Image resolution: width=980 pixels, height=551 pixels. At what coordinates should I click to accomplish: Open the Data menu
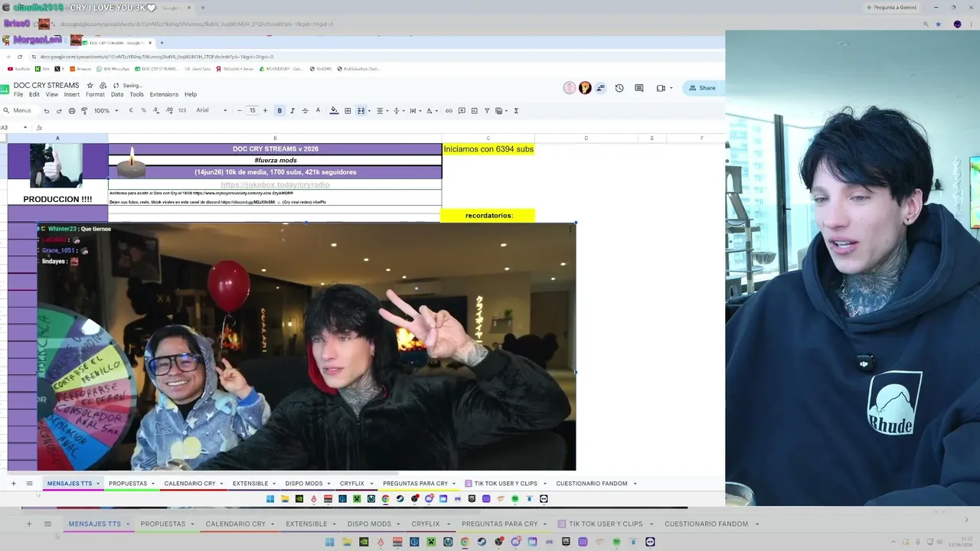click(117, 95)
